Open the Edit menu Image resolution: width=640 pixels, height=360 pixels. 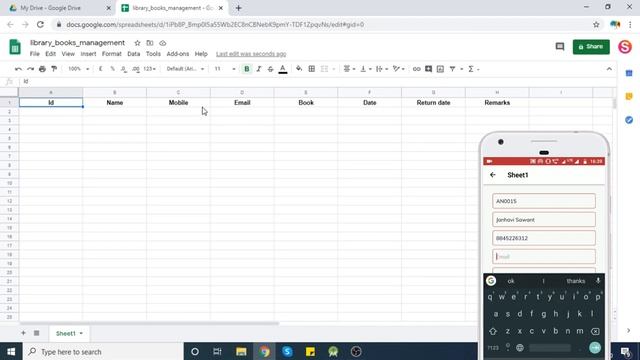[50, 54]
